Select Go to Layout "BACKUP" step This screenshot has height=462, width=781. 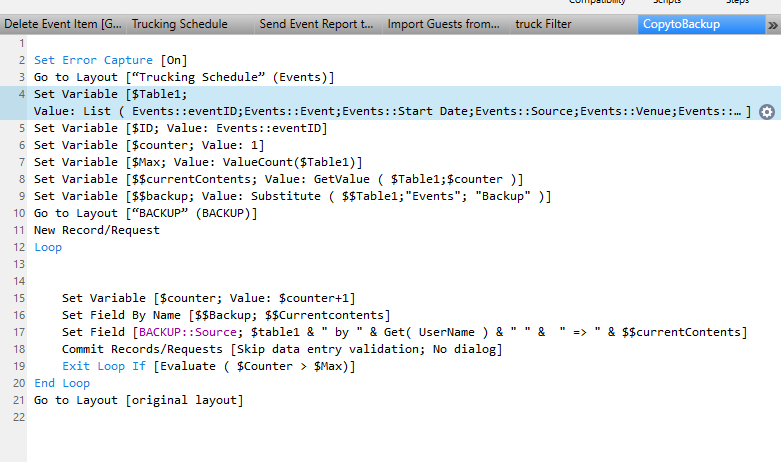coord(145,213)
